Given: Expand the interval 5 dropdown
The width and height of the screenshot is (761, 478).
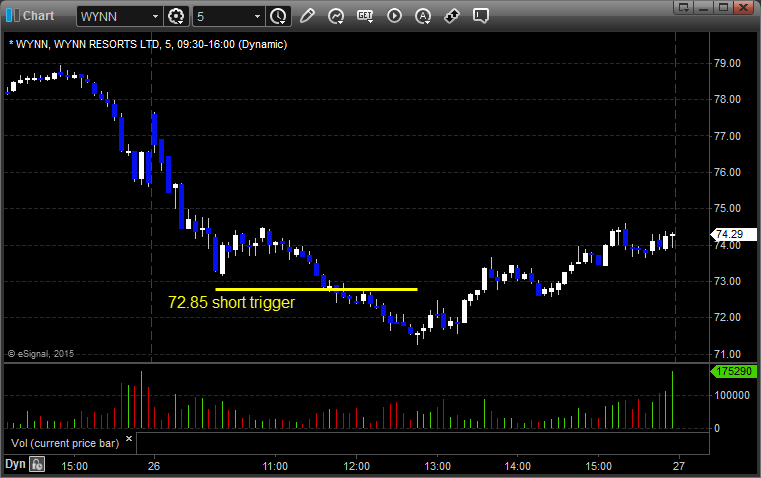Looking at the screenshot, I should 258,16.
